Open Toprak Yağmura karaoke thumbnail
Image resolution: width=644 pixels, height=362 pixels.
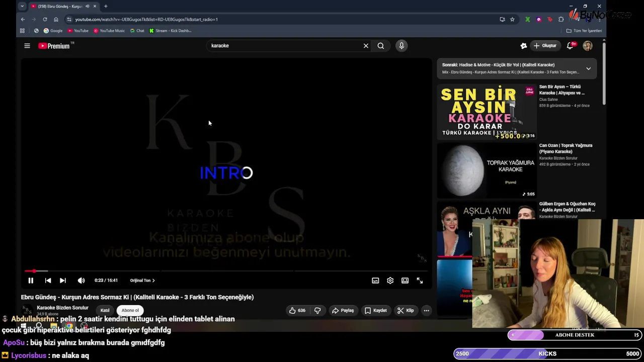coord(487,170)
